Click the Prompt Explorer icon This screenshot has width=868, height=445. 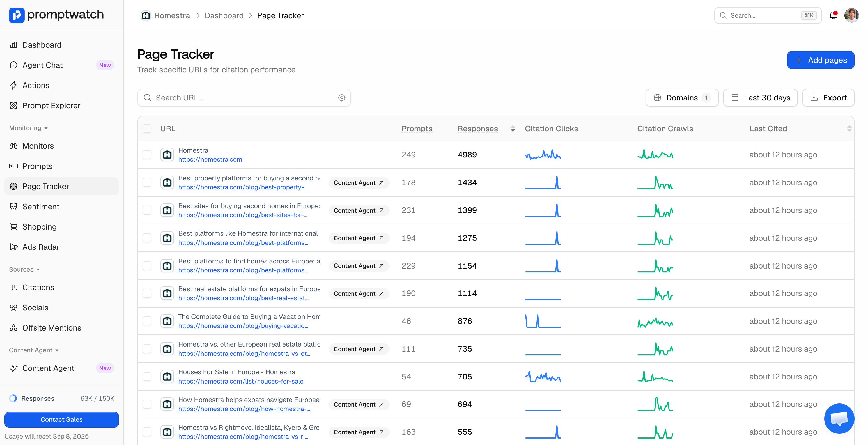coord(13,105)
